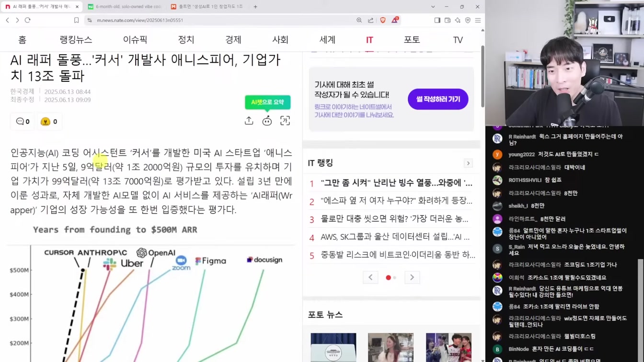This screenshot has height=362, width=644.
Task: Select the red first-page pagination dot
Action: [x=388, y=278]
